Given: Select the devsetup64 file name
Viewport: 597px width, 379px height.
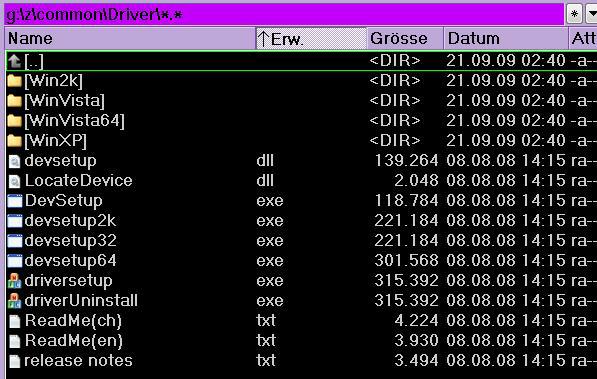Looking at the screenshot, I should point(70,261).
